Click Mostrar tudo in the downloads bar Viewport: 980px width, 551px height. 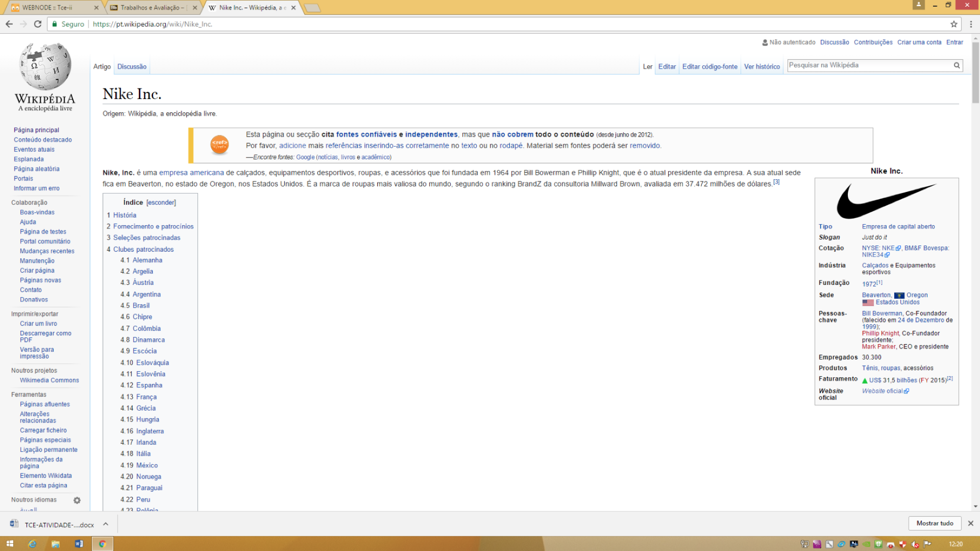tap(935, 523)
